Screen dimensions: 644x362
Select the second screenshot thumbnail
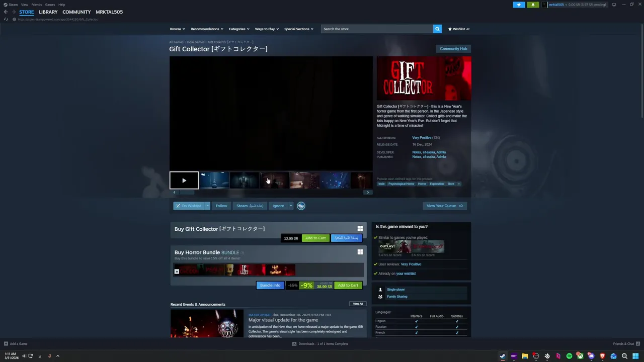click(245, 180)
